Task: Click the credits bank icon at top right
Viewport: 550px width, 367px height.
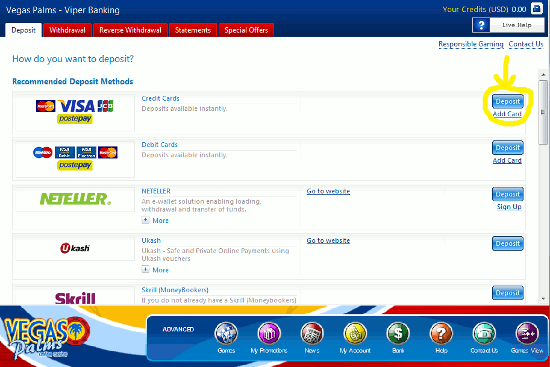Action: [537, 8]
